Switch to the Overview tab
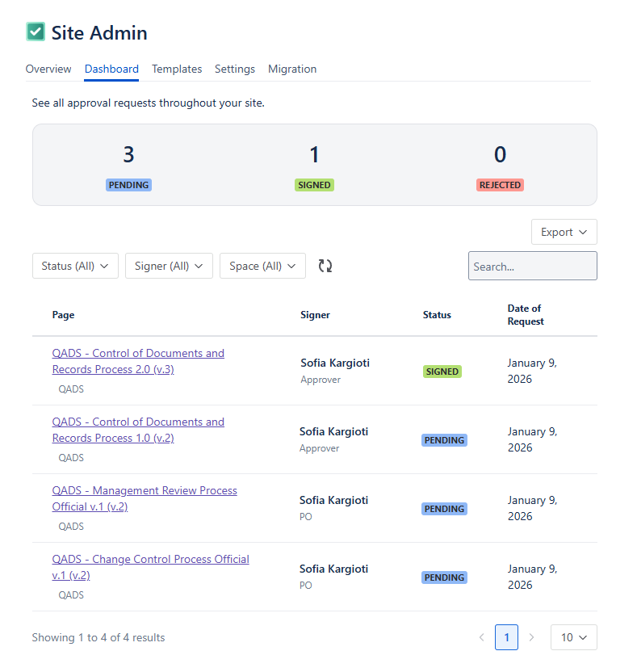This screenshot has height=672, width=637. [x=48, y=69]
